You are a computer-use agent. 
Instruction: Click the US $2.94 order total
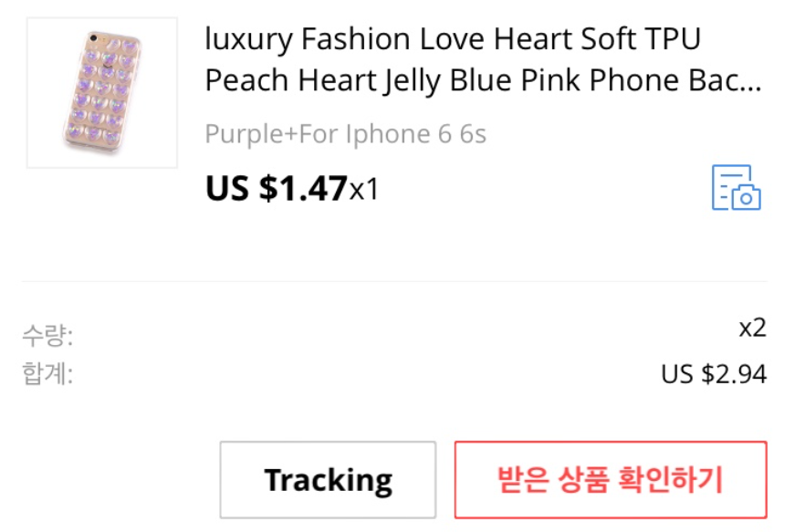tap(714, 374)
